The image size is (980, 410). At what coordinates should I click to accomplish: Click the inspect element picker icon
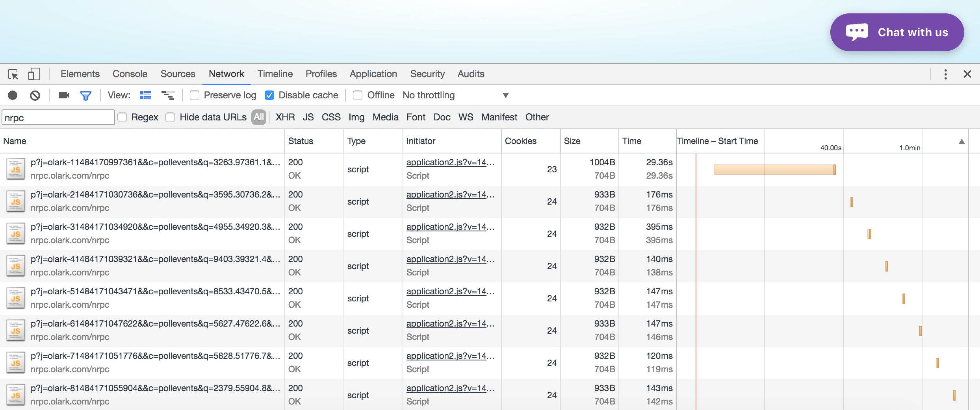13,74
